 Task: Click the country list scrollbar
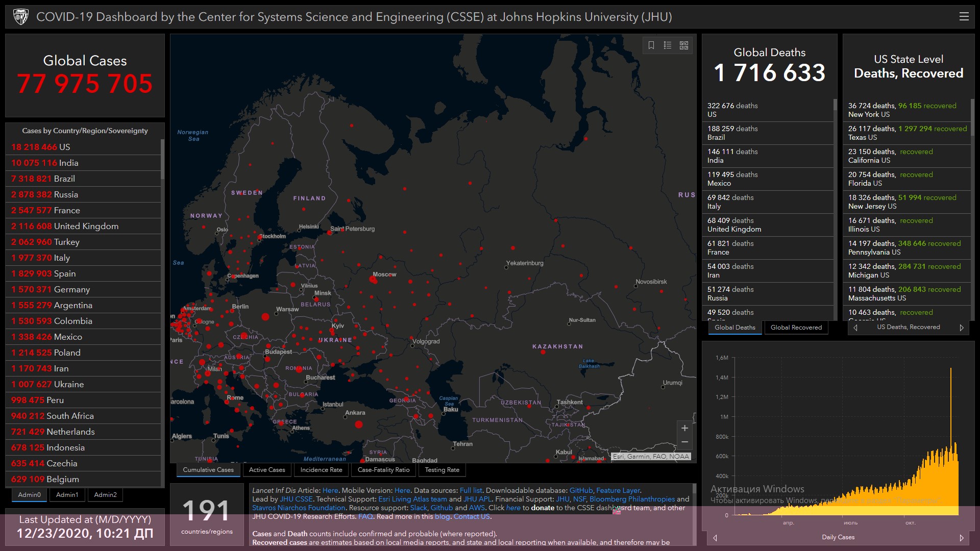pos(162,159)
